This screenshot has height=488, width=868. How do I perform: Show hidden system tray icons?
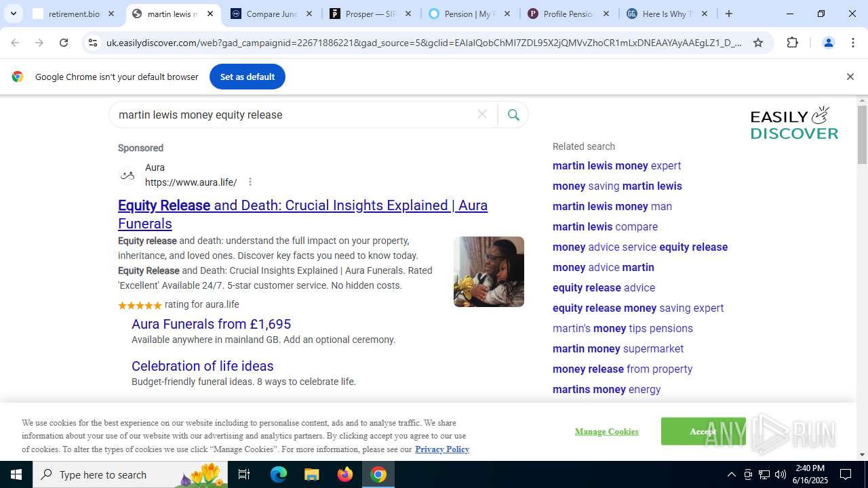[731, 474]
